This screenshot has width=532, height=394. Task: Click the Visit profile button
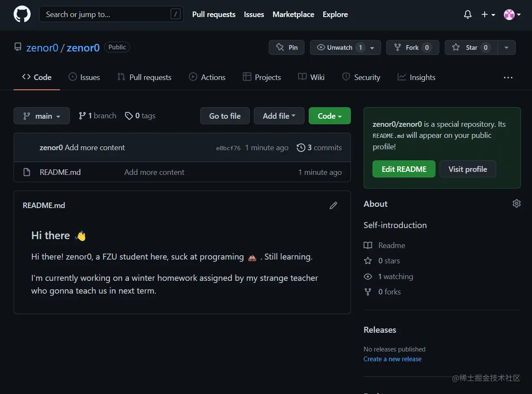pyautogui.click(x=468, y=169)
